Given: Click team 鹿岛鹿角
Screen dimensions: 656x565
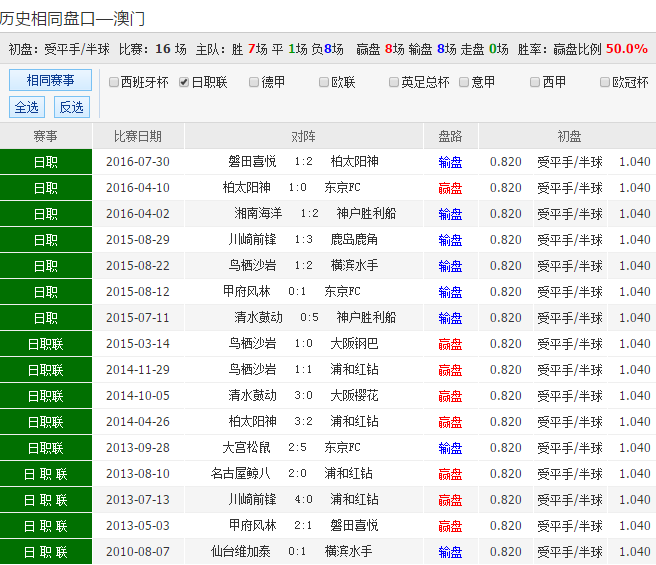Looking at the screenshot, I should tap(354, 239).
